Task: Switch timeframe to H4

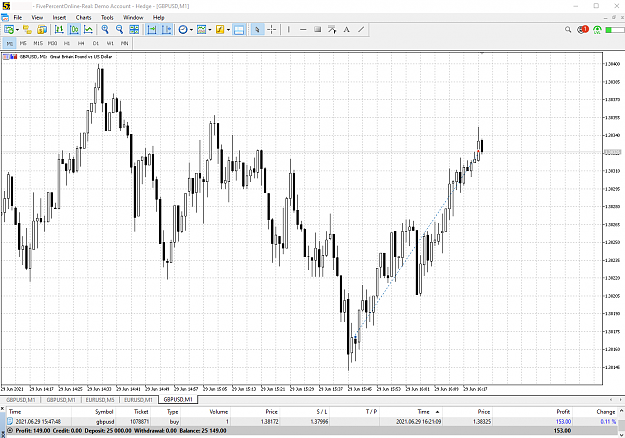Action: 81,43
